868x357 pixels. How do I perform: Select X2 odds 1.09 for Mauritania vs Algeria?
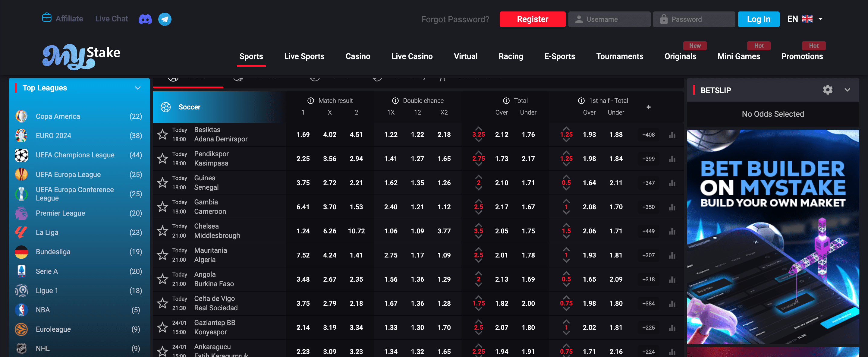tap(444, 255)
